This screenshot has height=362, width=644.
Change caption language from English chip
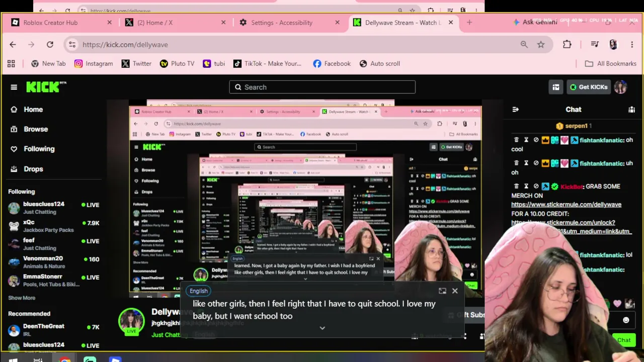coord(198,291)
